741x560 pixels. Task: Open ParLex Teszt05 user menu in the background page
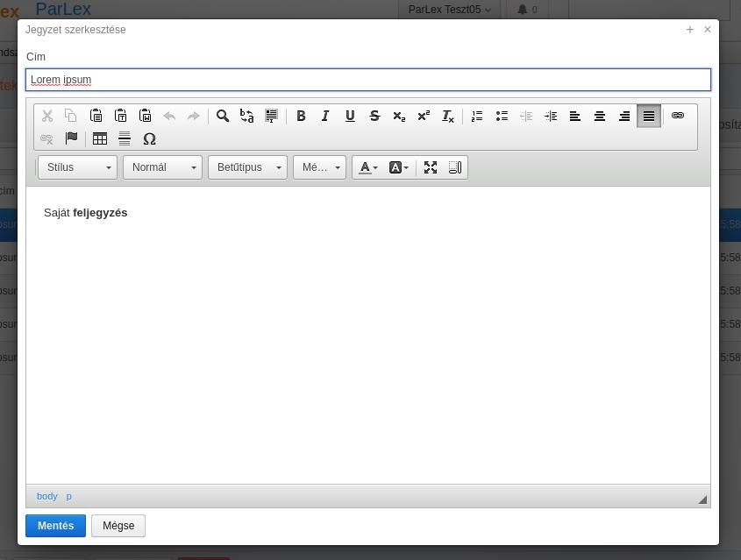pyautogui.click(x=449, y=10)
